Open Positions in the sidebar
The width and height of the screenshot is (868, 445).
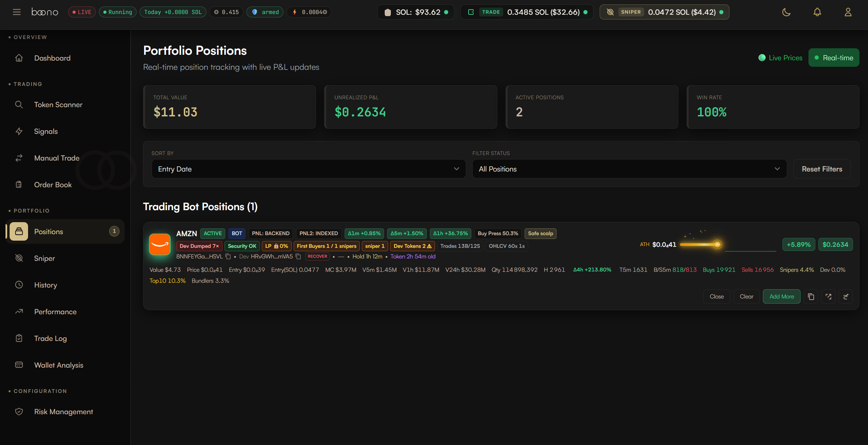pyautogui.click(x=65, y=232)
